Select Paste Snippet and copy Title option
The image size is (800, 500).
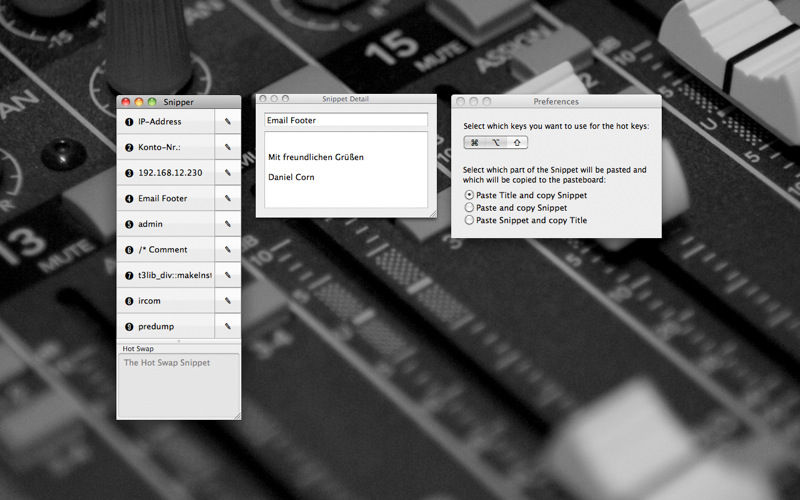(x=526, y=220)
